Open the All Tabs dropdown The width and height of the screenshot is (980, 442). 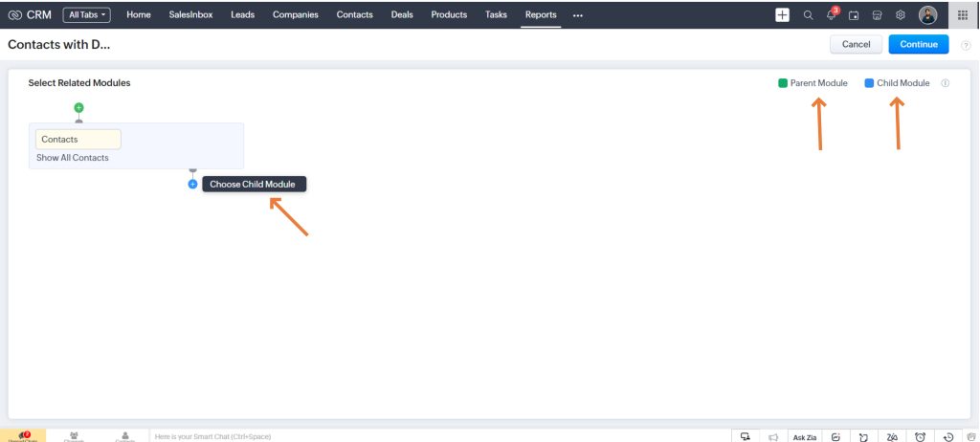pos(86,15)
